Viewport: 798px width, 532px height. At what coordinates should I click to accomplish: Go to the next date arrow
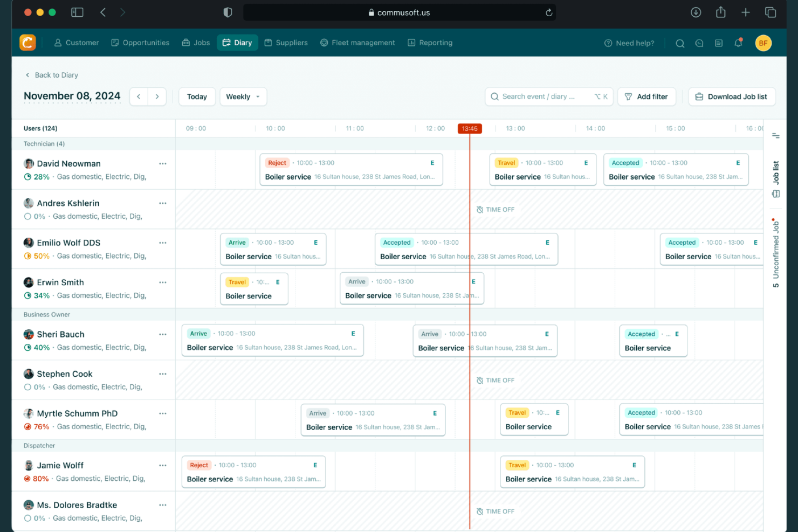coord(157,96)
